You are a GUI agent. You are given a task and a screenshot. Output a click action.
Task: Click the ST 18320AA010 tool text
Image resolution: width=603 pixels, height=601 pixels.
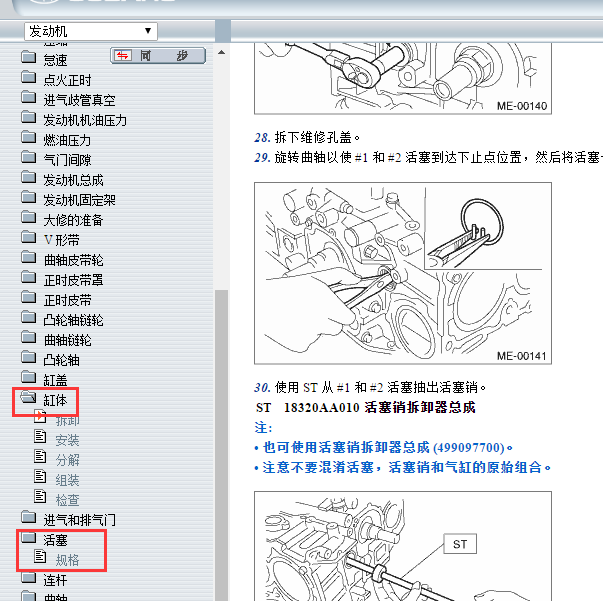tap(365, 407)
